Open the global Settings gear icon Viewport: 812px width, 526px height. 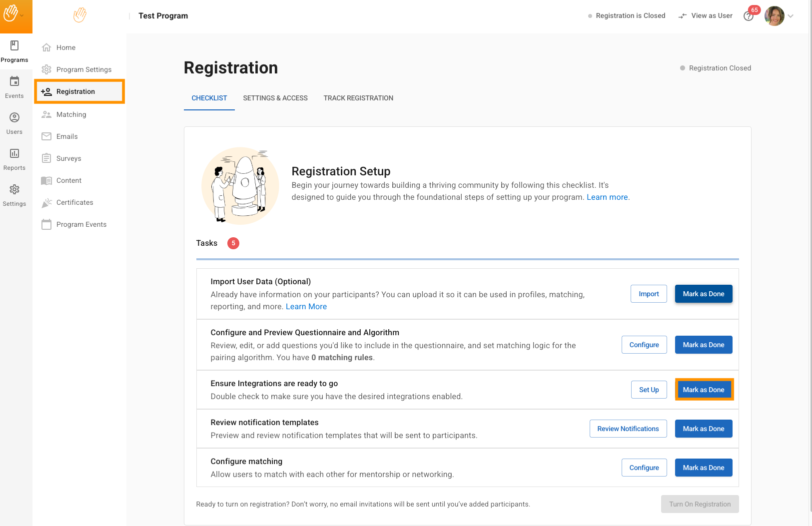[x=14, y=190]
